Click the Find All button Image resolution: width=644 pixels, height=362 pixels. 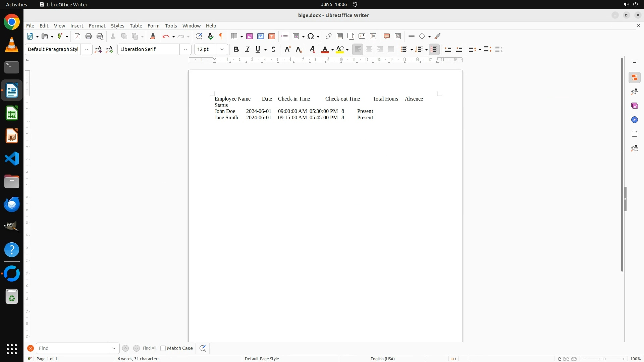point(150,348)
